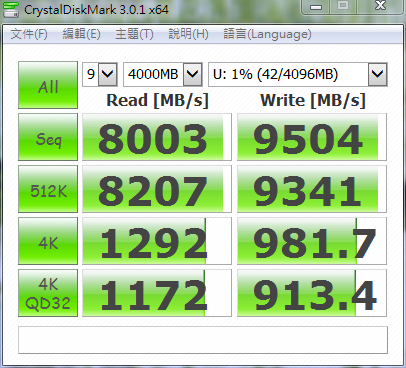Expand the test count dropdown showing 9
Image resolution: width=406 pixels, height=368 pixels.
point(108,74)
